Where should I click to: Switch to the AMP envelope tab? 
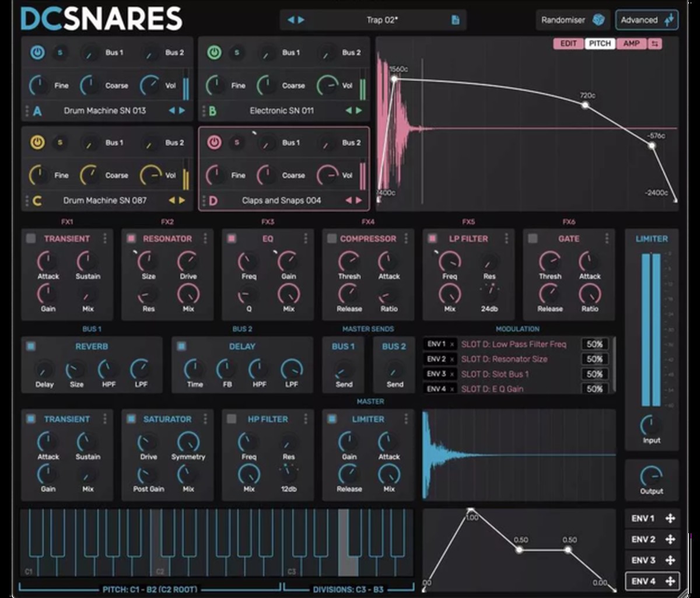tap(631, 44)
